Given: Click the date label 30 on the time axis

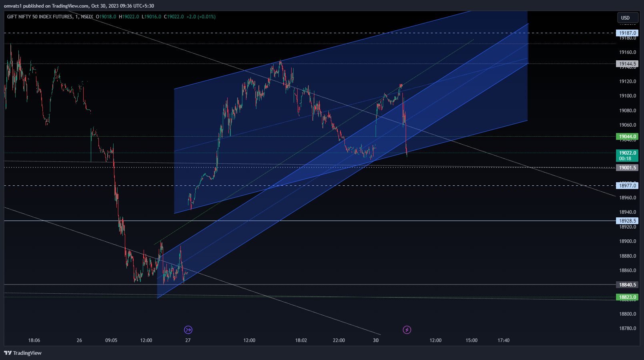Looking at the screenshot, I should 376,340.
